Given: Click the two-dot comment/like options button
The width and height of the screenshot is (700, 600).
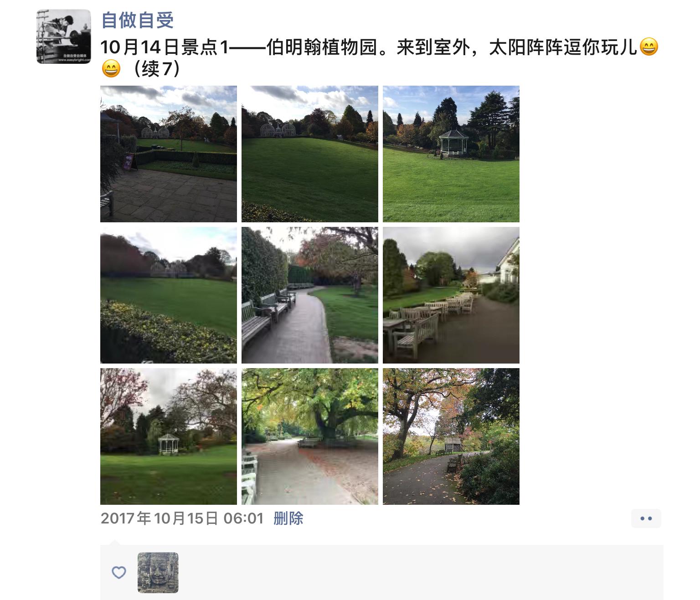Looking at the screenshot, I should 646,518.
